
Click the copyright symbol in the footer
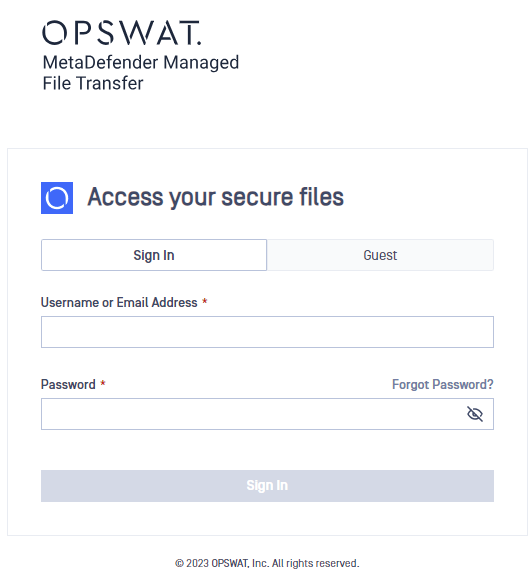179,563
